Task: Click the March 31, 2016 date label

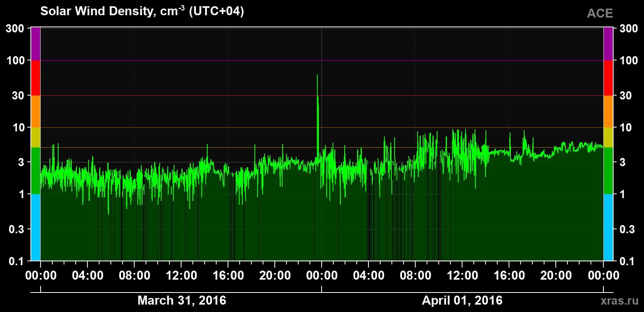Action: tap(182, 300)
